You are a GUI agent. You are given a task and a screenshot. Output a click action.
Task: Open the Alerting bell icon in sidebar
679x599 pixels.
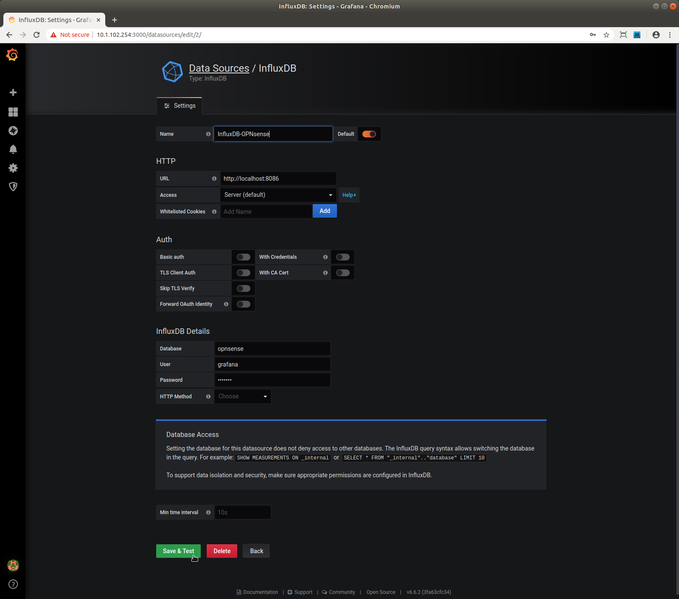[x=13, y=149]
